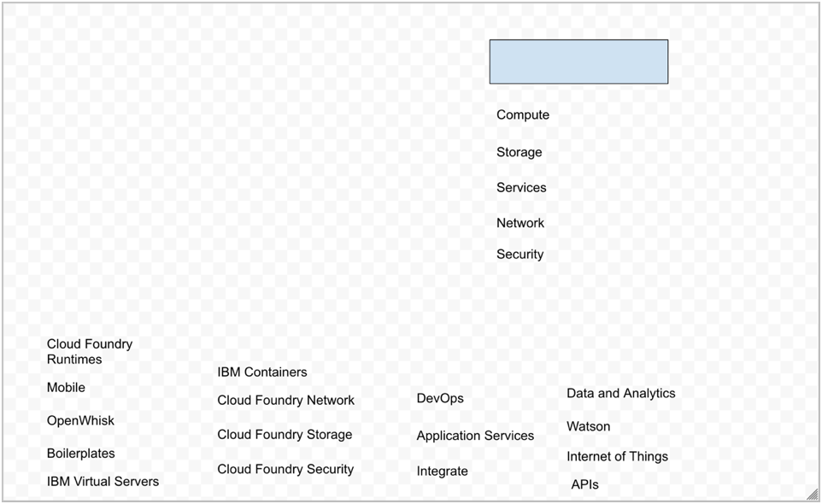The height and width of the screenshot is (504, 822).
Task: Click the IBM Virtual Servers label
Action: [x=103, y=482]
